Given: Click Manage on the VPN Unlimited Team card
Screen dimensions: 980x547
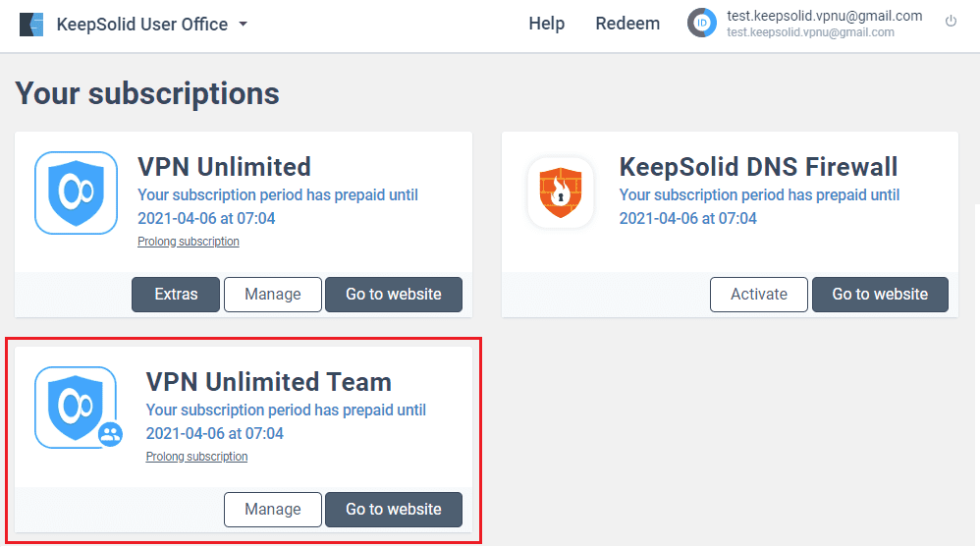Looking at the screenshot, I should pos(273,510).
